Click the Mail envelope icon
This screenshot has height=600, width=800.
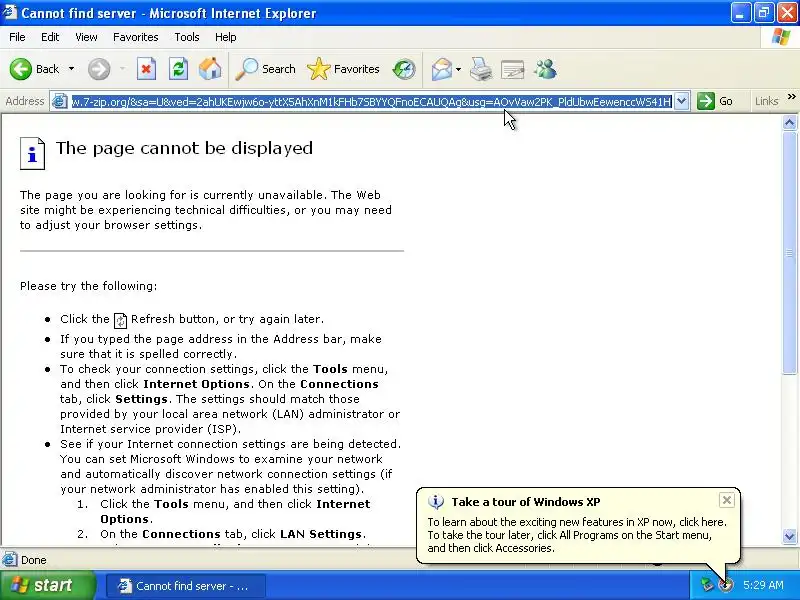point(441,69)
